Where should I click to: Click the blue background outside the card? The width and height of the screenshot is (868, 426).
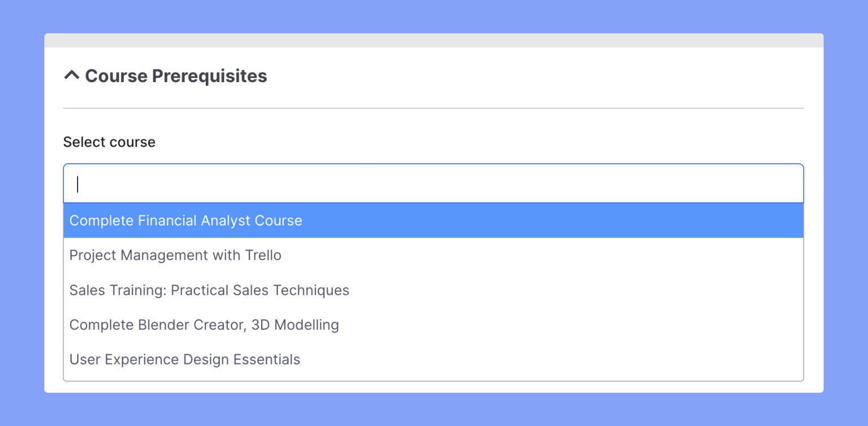tap(23, 226)
